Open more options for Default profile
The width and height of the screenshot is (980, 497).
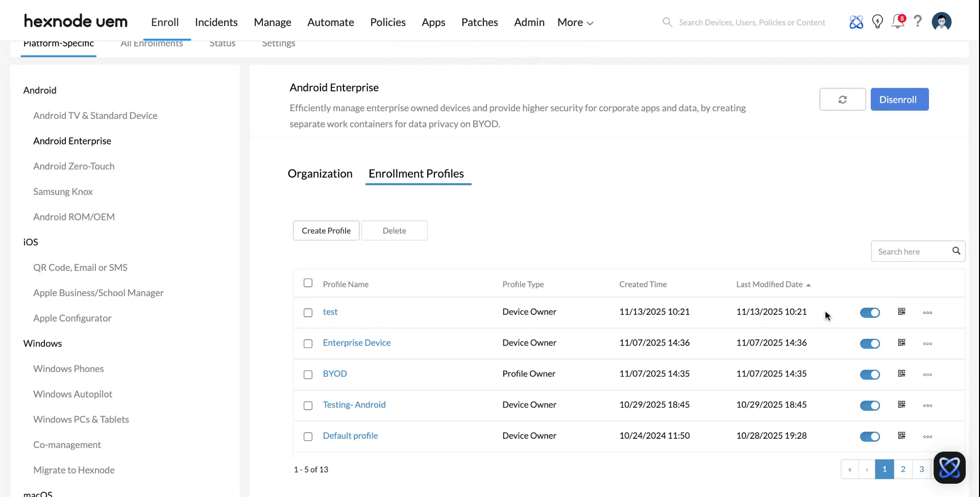pyautogui.click(x=927, y=437)
